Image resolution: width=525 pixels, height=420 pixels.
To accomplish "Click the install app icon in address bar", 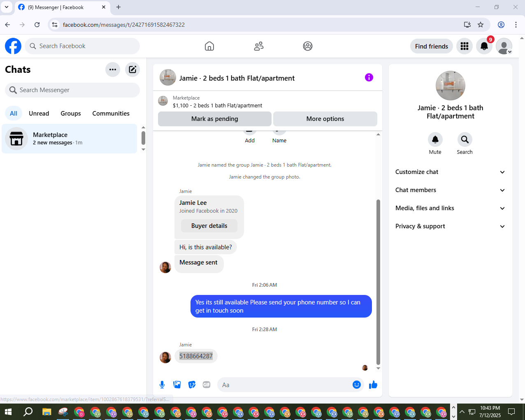I will click(467, 25).
